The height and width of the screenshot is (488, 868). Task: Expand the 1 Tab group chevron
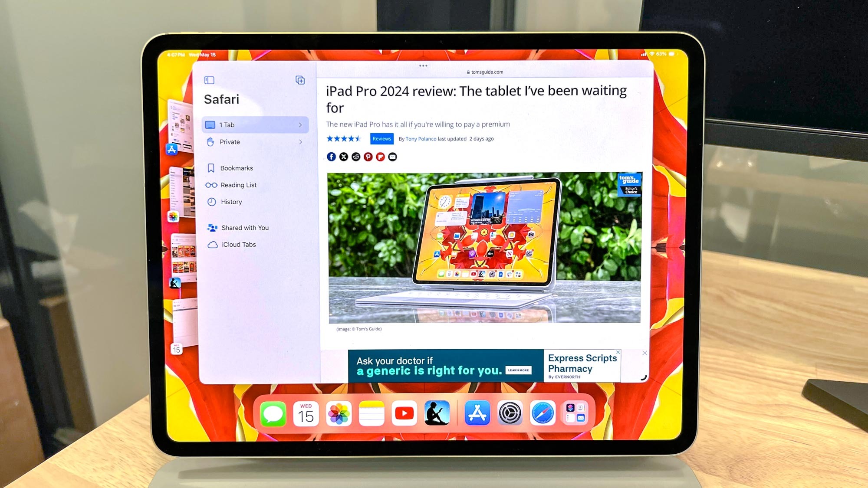301,124
